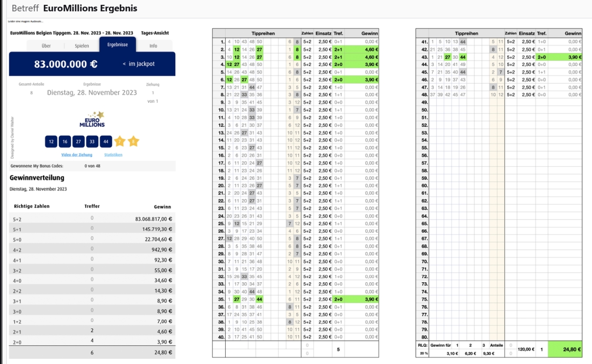
Task: Click the 145.719,30 € prize amount
Action: [157, 229]
